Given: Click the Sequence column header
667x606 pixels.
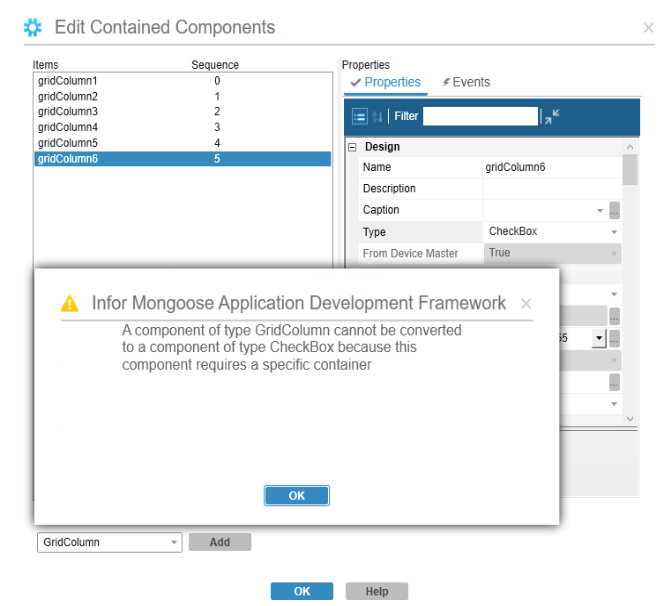Looking at the screenshot, I should pyautogui.click(x=215, y=65).
